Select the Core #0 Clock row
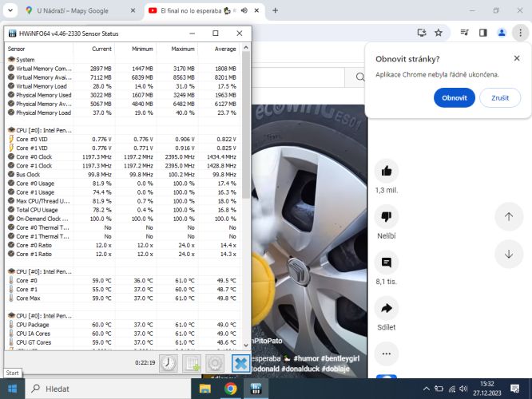Viewport: 532px width, 399px height. (x=122, y=156)
